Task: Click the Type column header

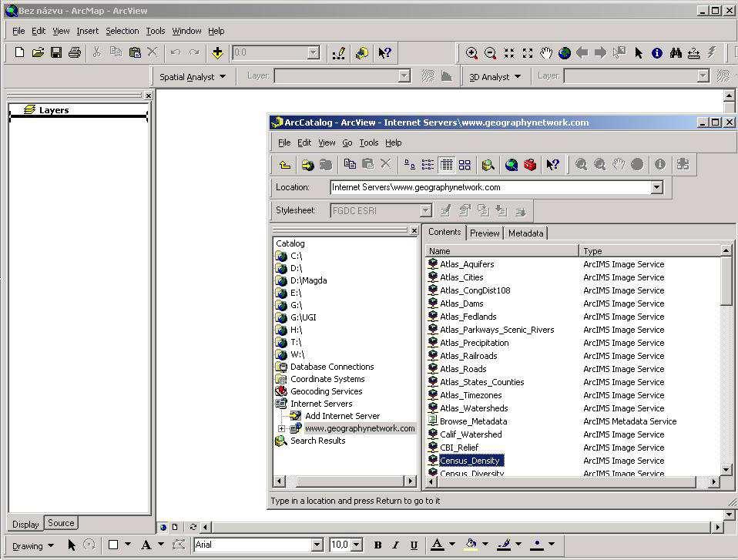Action: tap(649, 251)
